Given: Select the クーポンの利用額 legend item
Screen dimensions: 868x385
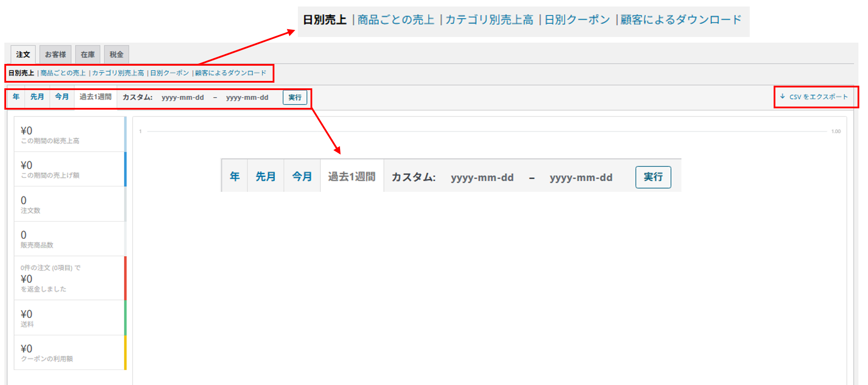Looking at the screenshot, I should coord(70,352).
